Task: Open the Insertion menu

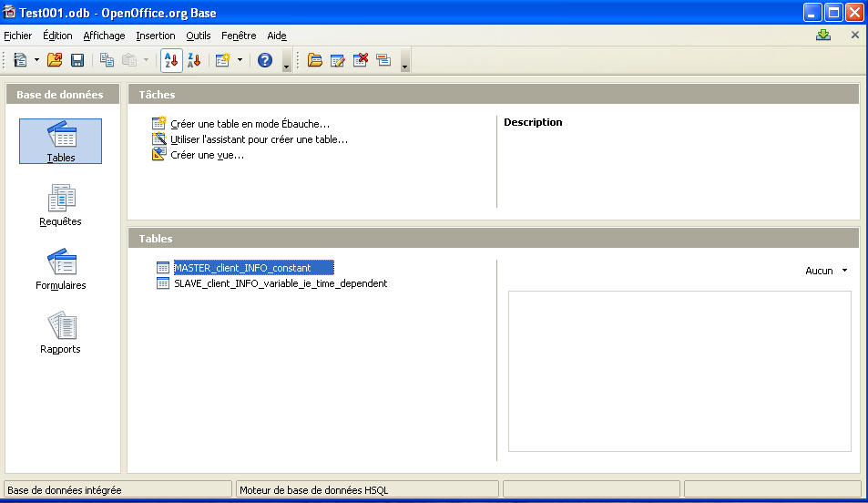Action: (156, 36)
